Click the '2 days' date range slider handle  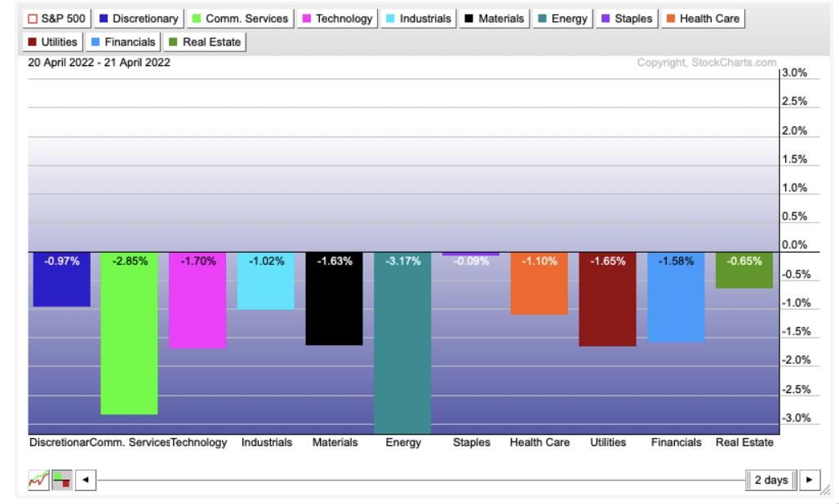coord(770,480)
